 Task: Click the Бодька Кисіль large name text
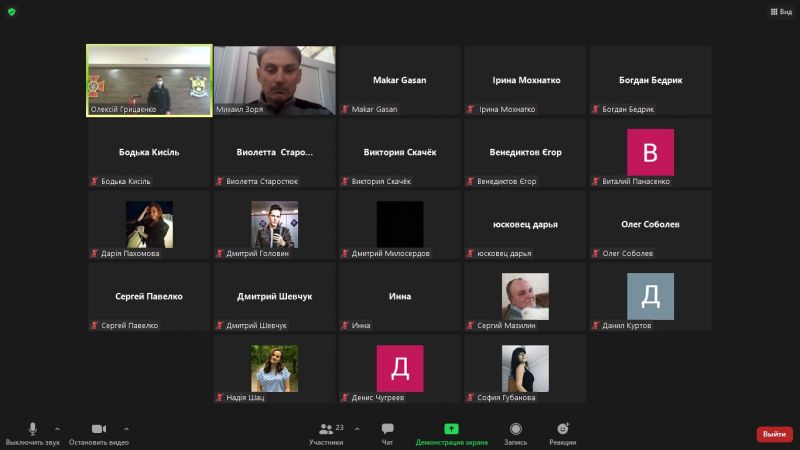(149, 152)
